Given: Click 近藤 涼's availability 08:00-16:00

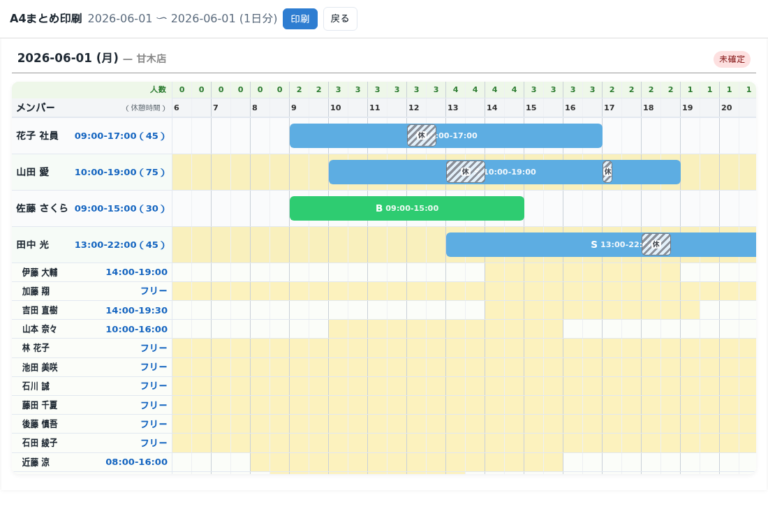Looking at the screenshot, I should [137, 462].
